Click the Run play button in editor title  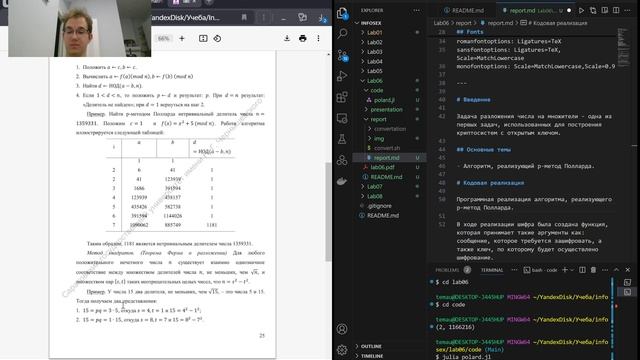coord(581,10)
